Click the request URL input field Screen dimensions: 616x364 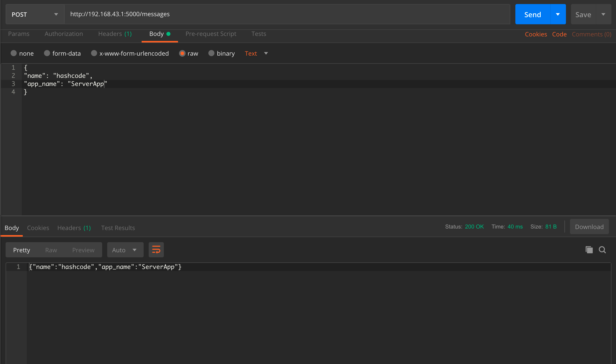287,14
